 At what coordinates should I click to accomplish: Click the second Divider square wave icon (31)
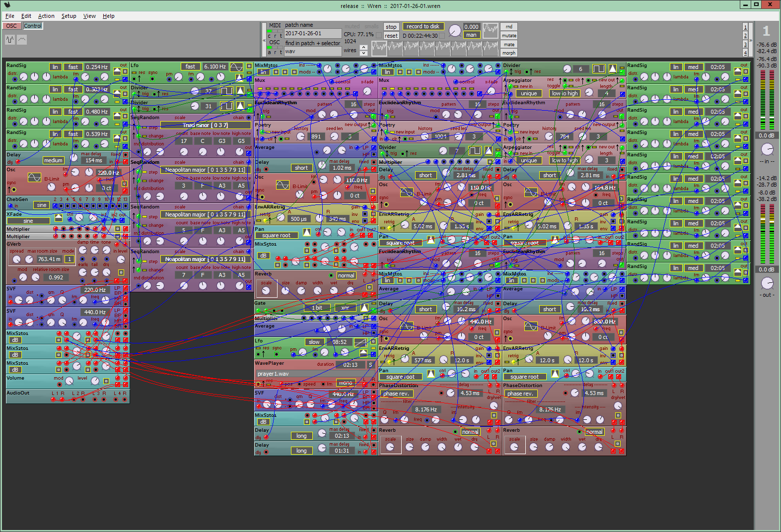coord(227,106)
